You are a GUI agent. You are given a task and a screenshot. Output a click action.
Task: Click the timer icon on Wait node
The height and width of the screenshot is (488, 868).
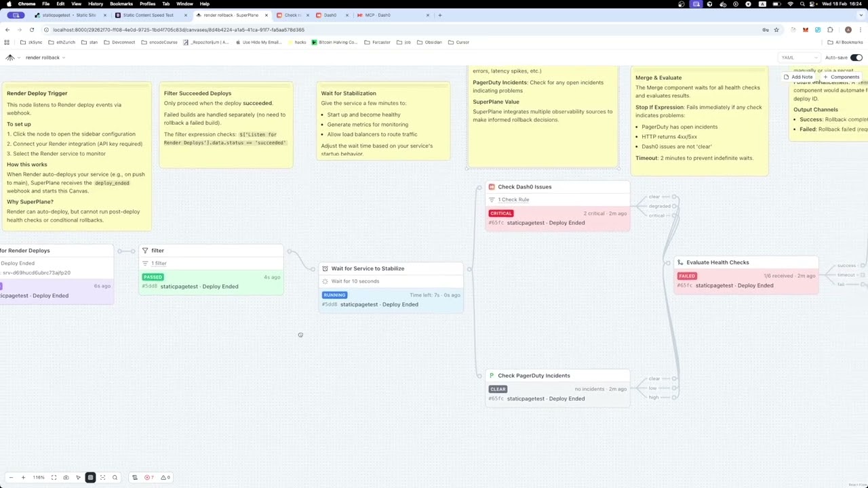[325, 268]
